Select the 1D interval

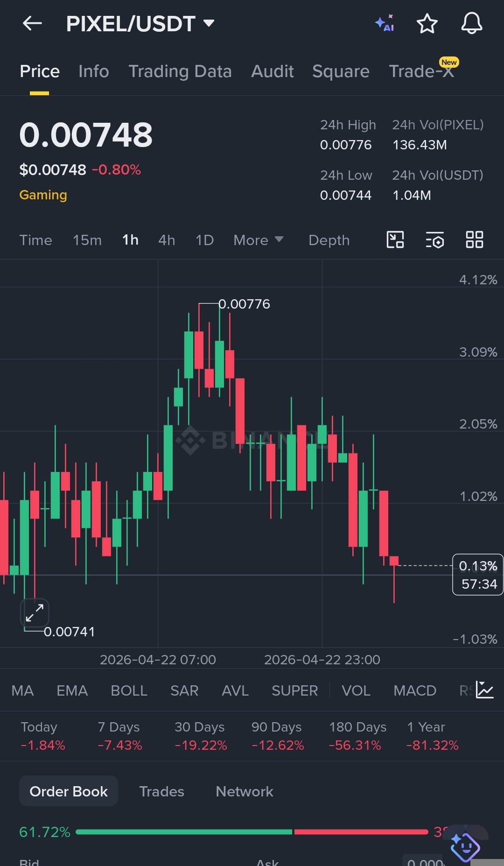(204, 240)
